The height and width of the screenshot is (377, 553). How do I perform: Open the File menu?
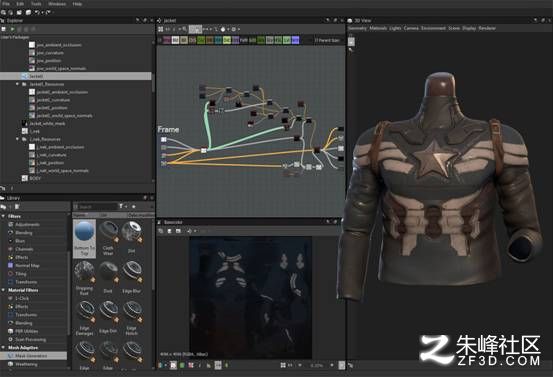point(6,4)
